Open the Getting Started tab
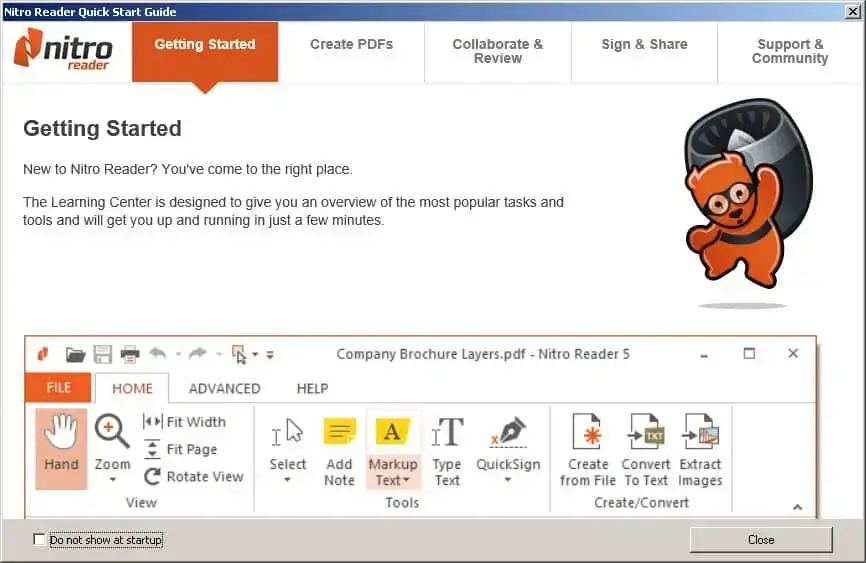Image resolution: width=866 pixels, height=563 pixels. [205, 52]
